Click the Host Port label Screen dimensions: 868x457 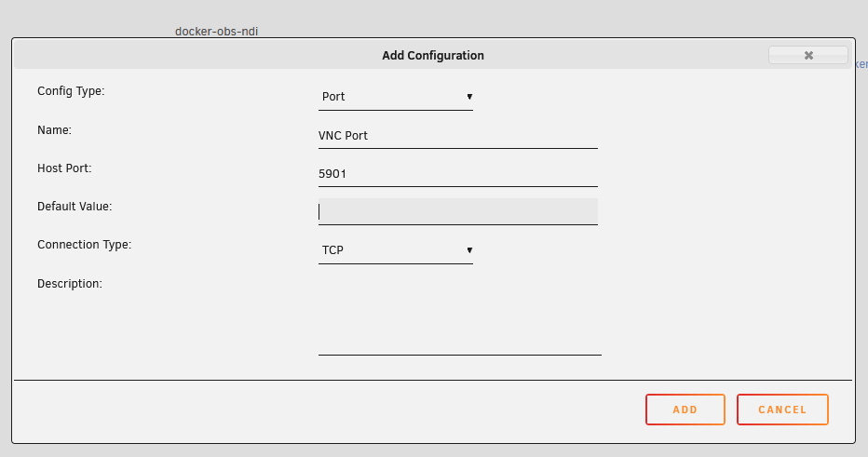[x=64, y=168]
